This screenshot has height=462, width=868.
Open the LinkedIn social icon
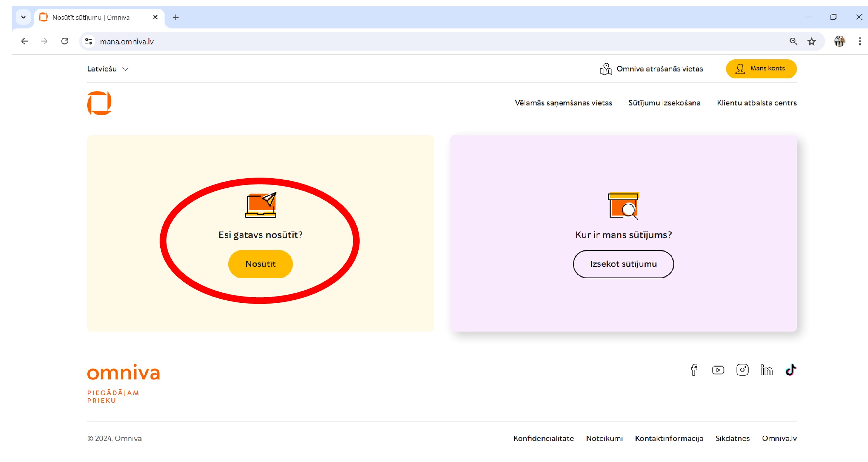[766, 370]
